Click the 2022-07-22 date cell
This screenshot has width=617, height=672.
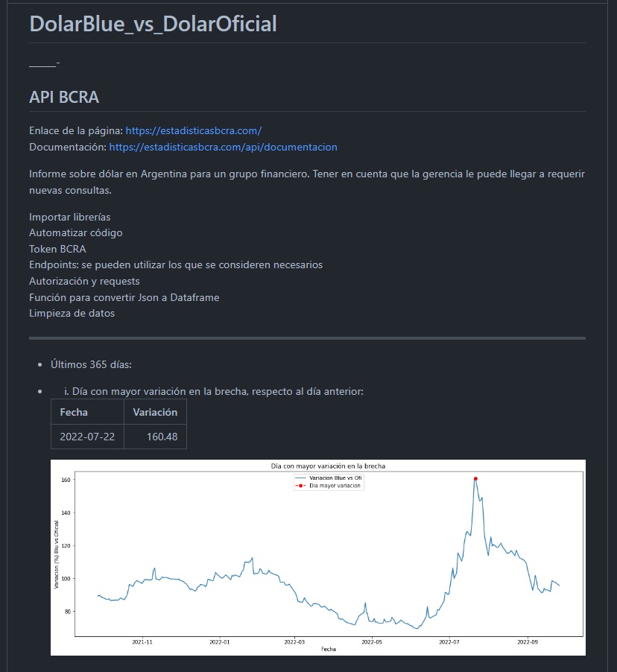[x=87, y=437]
